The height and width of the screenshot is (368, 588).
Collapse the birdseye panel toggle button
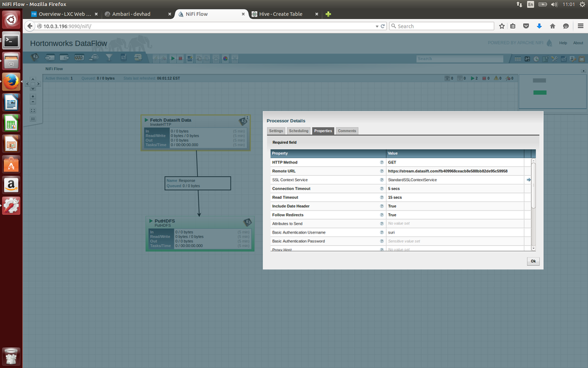pos(583,71)
